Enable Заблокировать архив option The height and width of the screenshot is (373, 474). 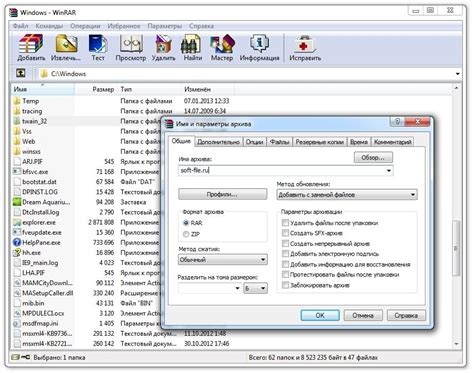pos(285,285)
